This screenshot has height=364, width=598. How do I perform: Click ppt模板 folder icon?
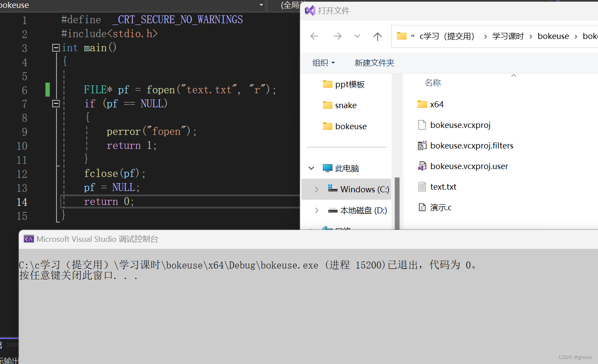tap(327, 84)
